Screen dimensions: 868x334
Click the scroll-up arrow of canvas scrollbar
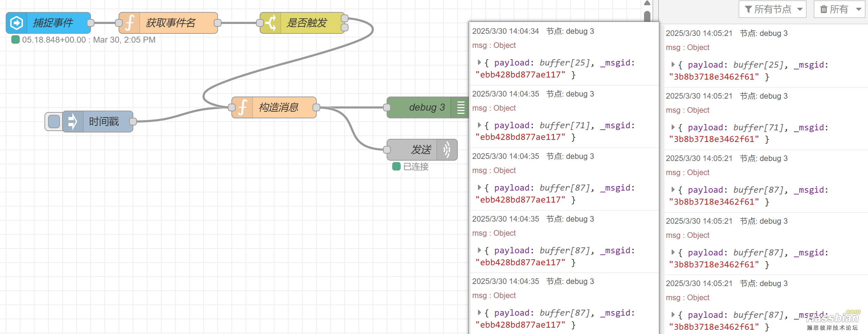[x=647, y=3]
